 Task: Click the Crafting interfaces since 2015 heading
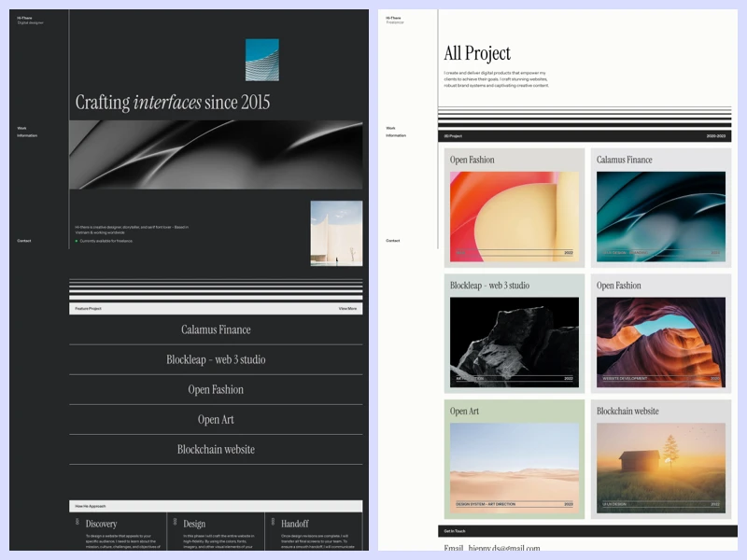pos(173,103)
